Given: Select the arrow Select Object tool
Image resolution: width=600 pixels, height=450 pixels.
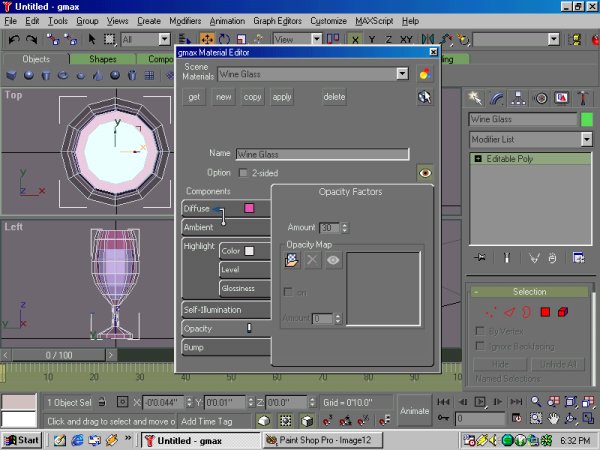Looking at the screenshot, I should 92,39.
